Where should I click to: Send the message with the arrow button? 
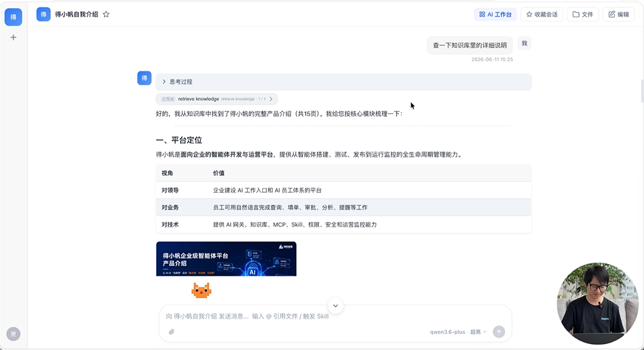click(x=499, y=332)
